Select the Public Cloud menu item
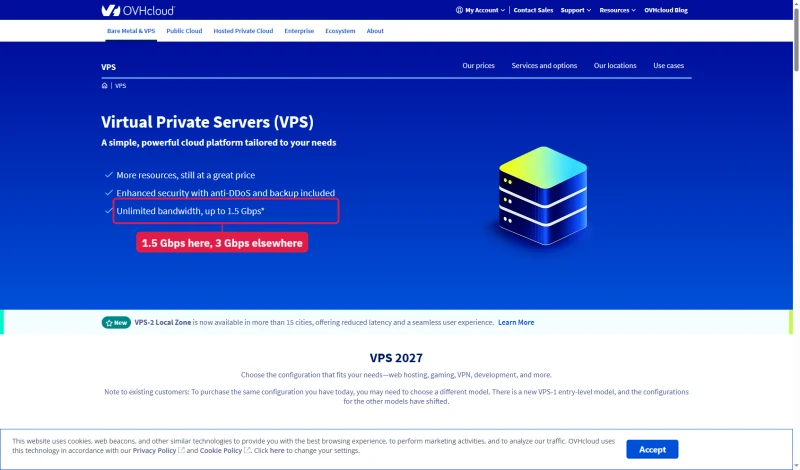This screenshot has width=800, height=470. (184, 31)
